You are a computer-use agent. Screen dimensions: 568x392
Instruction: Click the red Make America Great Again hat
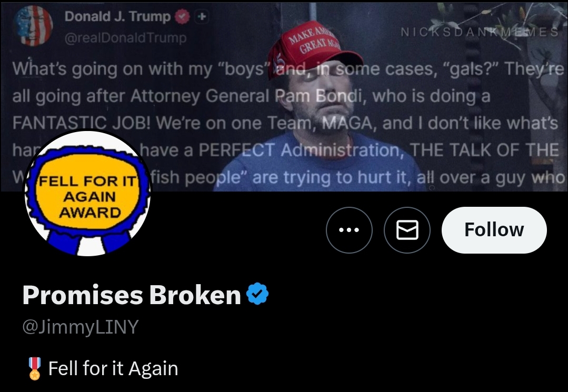(313, 51)
